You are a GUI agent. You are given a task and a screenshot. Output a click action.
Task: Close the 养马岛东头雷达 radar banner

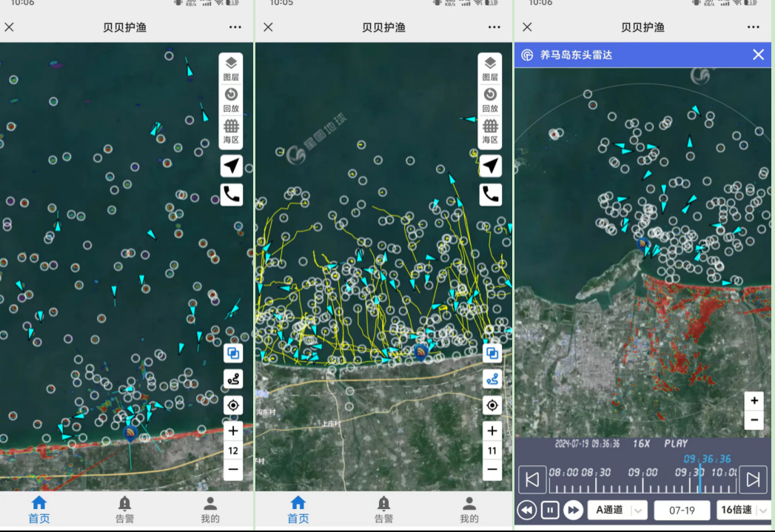point(758,55)
